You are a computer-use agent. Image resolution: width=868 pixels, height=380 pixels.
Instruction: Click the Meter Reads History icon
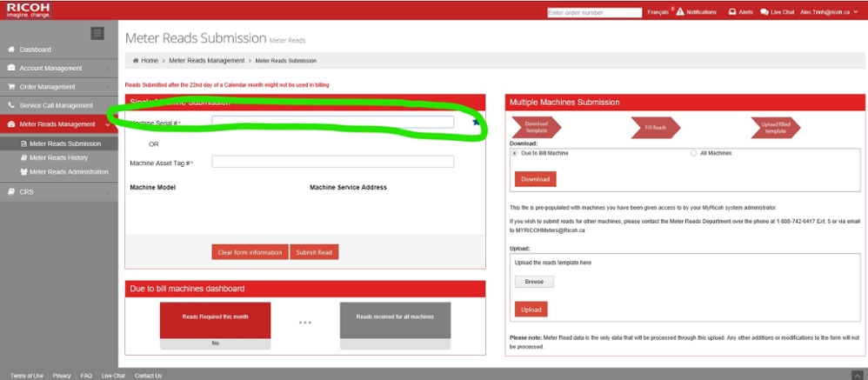pyautogui.click(x=23, y=157)
